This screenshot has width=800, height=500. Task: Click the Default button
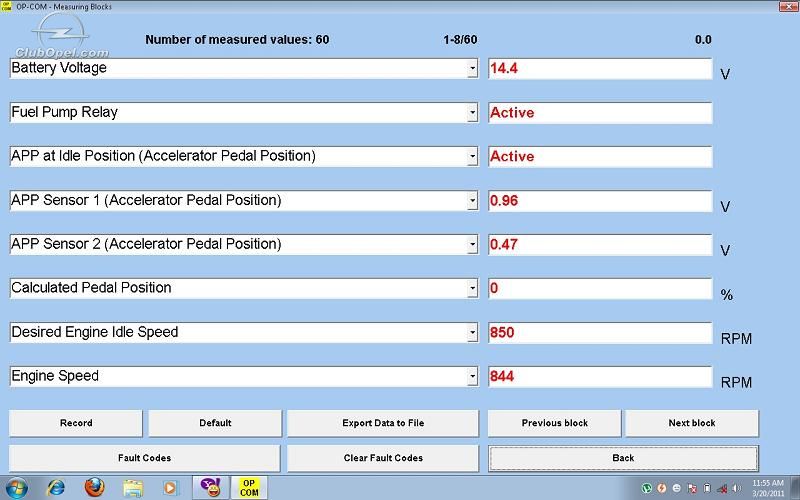(x=215, y=423)
